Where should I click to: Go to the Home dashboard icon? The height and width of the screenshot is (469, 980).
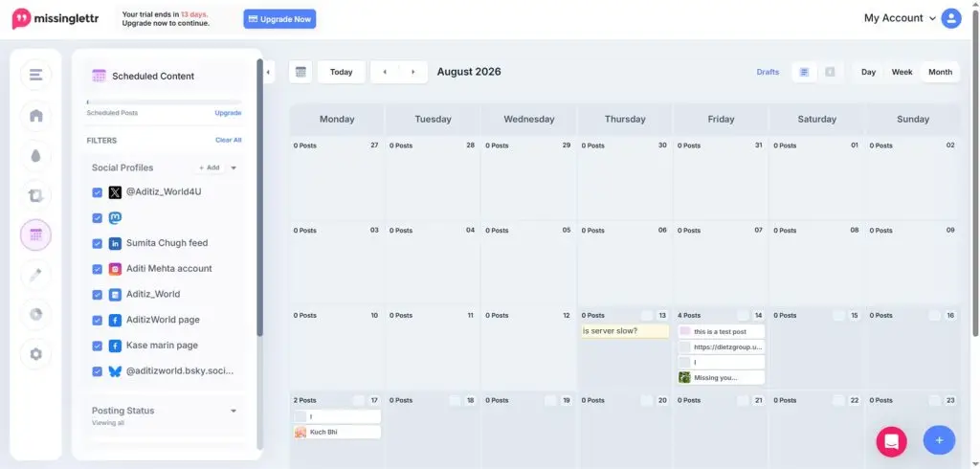pyautogui.click(x=35, y=116)
